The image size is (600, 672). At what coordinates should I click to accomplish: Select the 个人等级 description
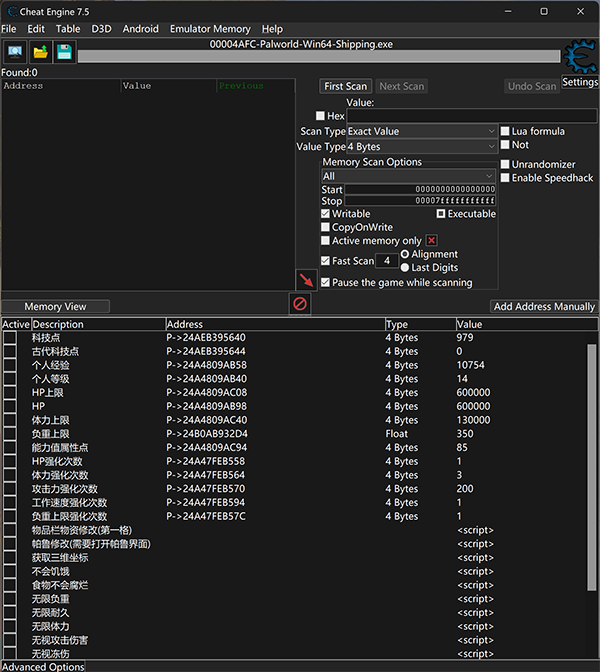coord(50,379)
